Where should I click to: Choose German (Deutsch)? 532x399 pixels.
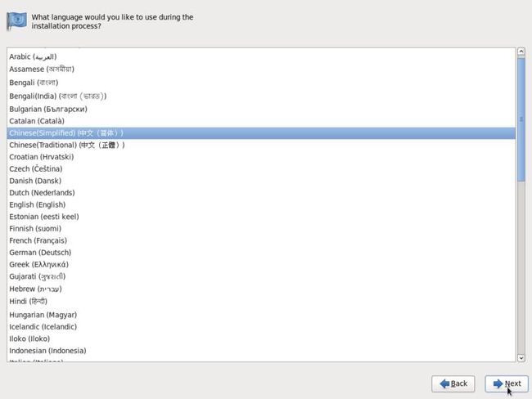261,253
